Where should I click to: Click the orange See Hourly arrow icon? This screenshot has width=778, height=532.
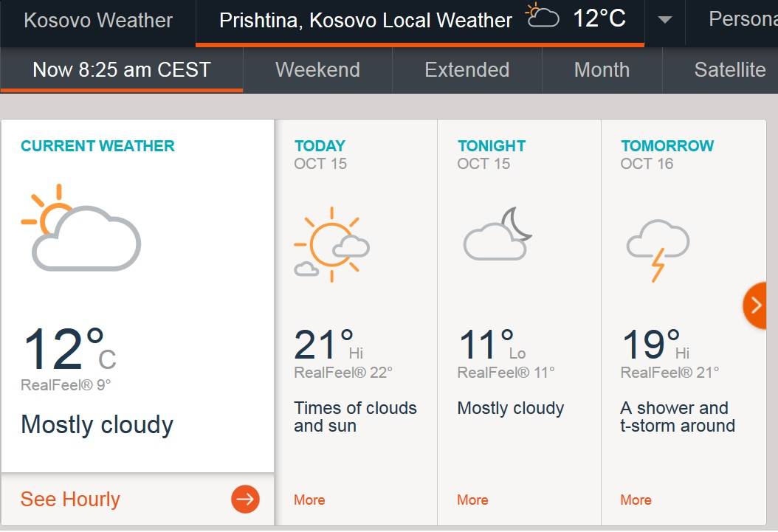click(x=245, y=499)
